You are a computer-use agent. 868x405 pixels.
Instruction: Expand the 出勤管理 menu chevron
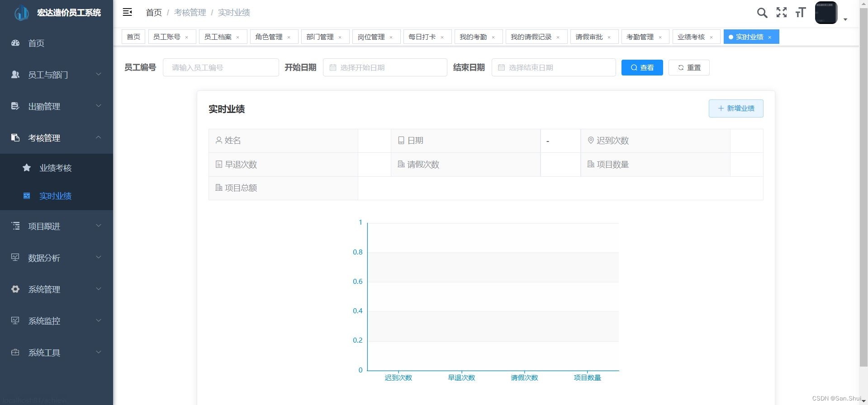tap(99, 106)
